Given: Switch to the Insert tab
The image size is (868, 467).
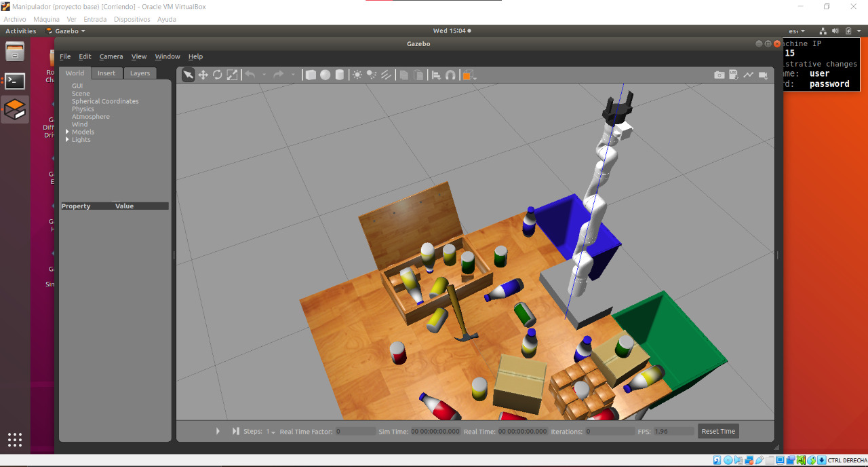Looking at the screenshot, I should tap(106, 73).
